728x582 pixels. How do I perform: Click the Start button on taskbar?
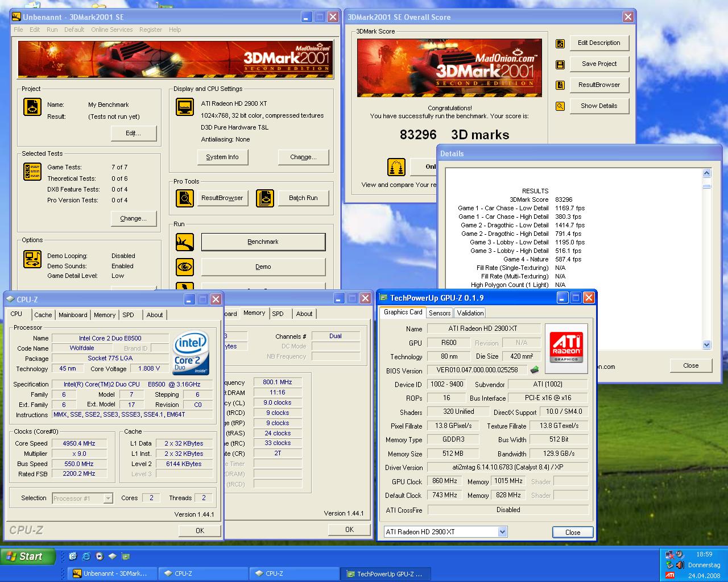click(x=28, y=556)
